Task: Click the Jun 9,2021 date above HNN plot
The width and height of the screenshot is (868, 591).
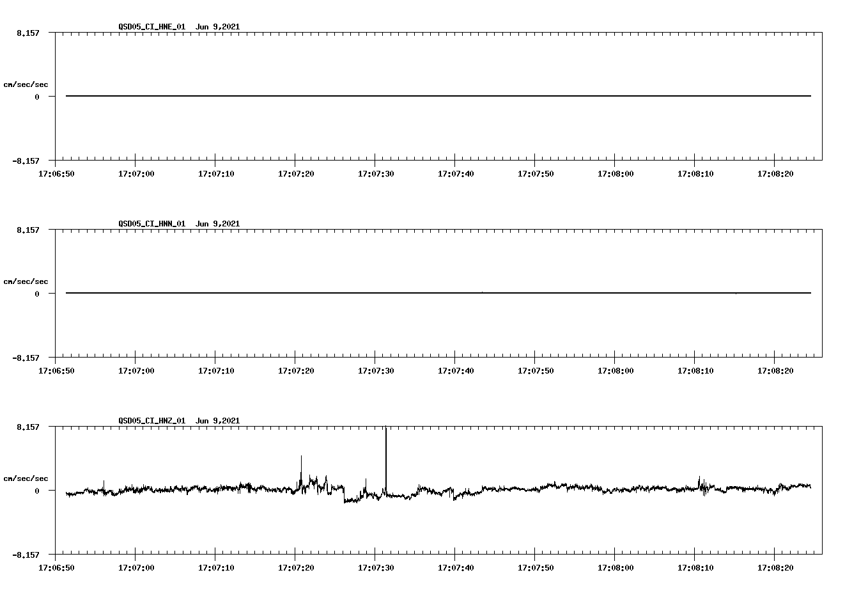Action: 218,224
